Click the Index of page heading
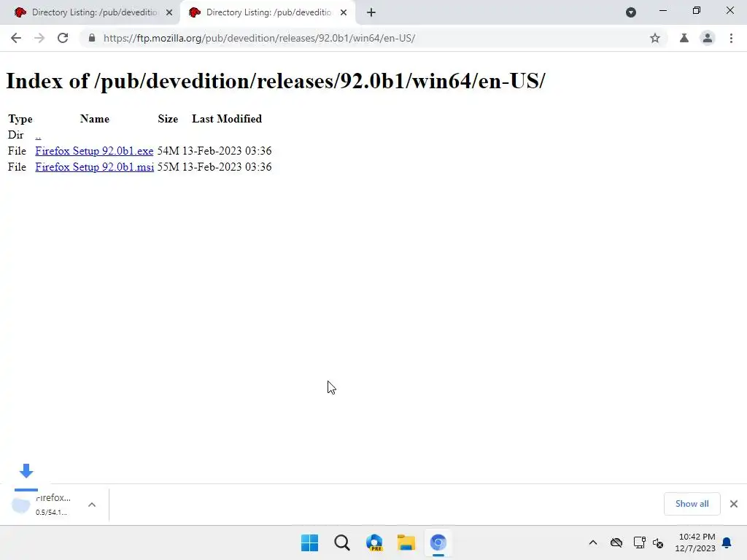 pos(276,81)
